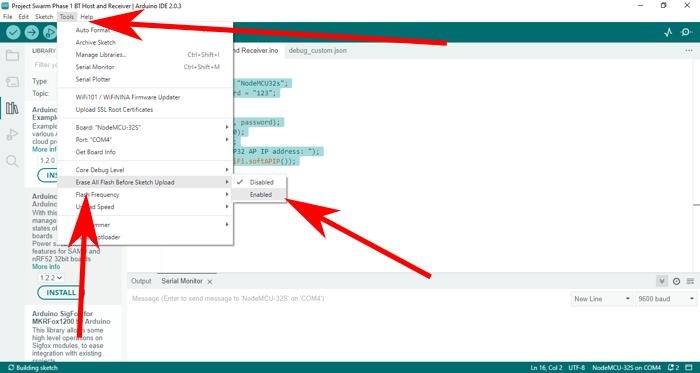Screen dimensions: 700x373
Task: Choose Get Board Info
Action: 146,152
